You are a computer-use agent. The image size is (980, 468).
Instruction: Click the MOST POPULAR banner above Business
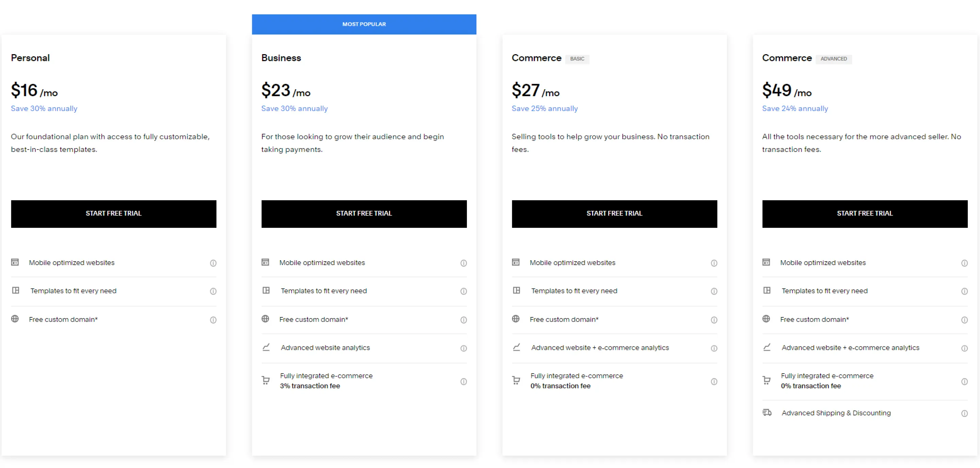click(x=364, y=24)
